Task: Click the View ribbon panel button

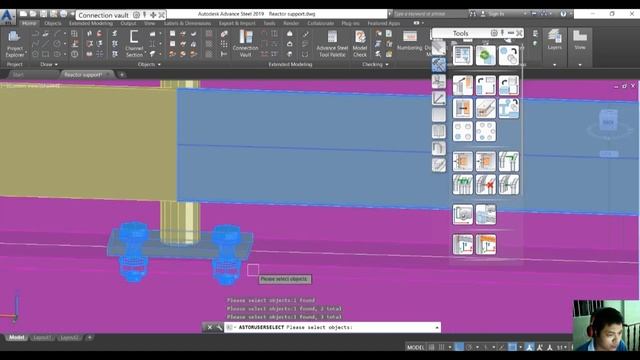Action: click(580, 40)
